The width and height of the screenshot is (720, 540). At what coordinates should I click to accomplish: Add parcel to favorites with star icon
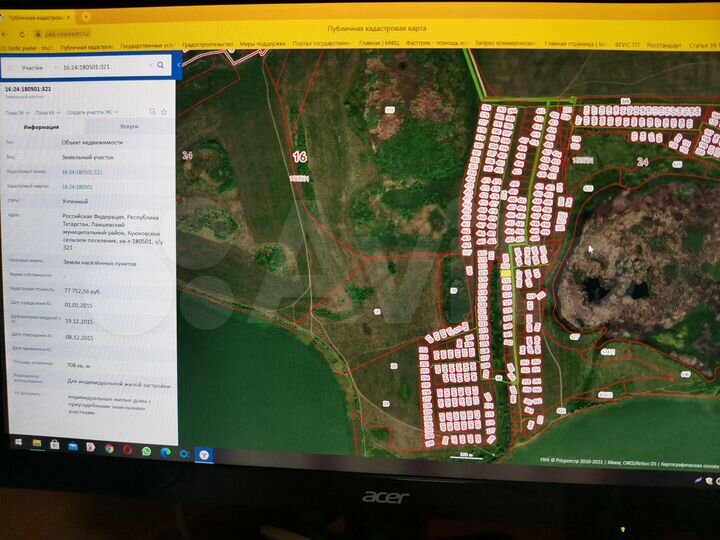click(164, 112)
